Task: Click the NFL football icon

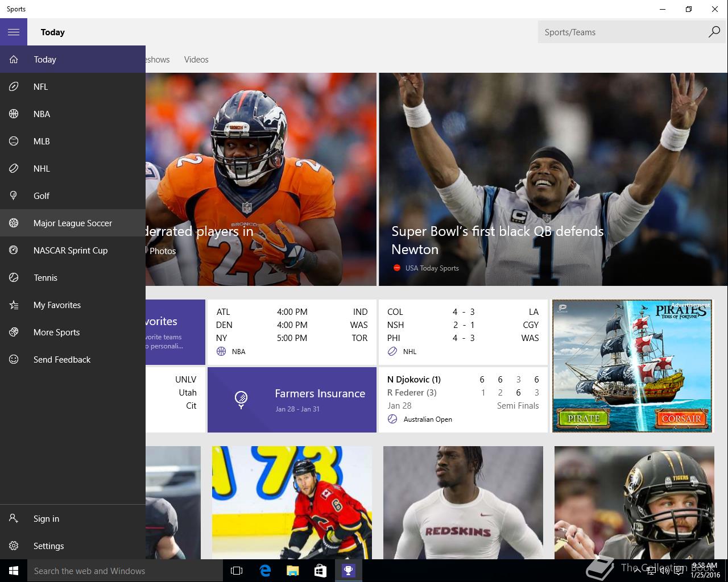Action: point(14,86)
